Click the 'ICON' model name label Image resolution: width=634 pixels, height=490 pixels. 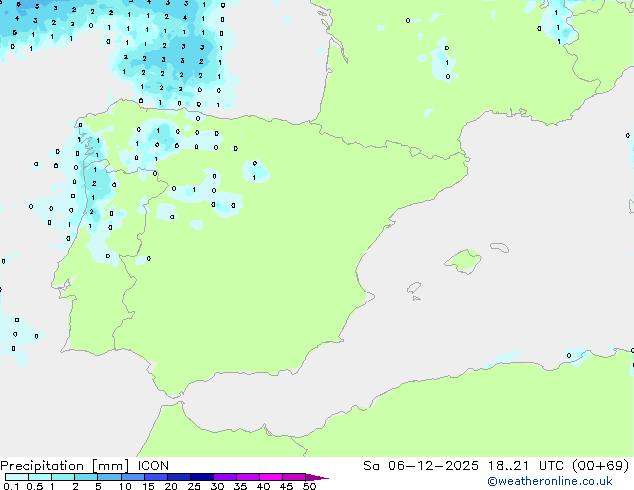point(153,466)
